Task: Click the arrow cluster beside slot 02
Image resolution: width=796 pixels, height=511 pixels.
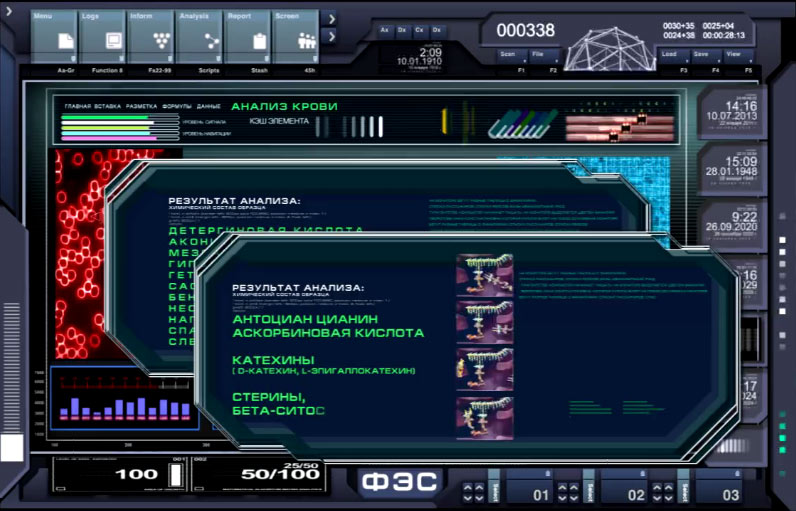Action: tap(568, 492)
